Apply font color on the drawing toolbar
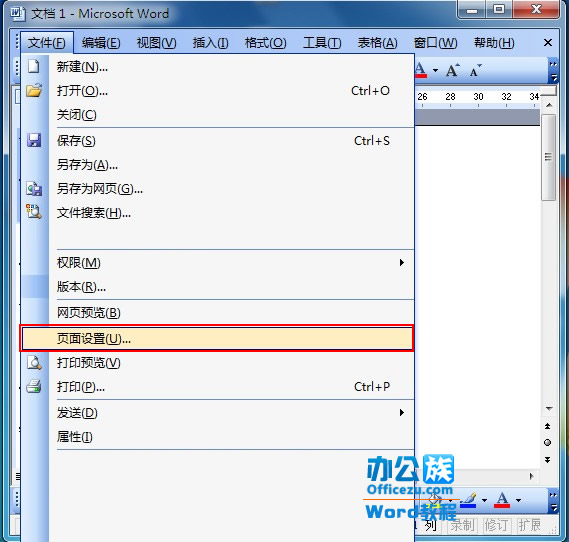 coord(503,500)
